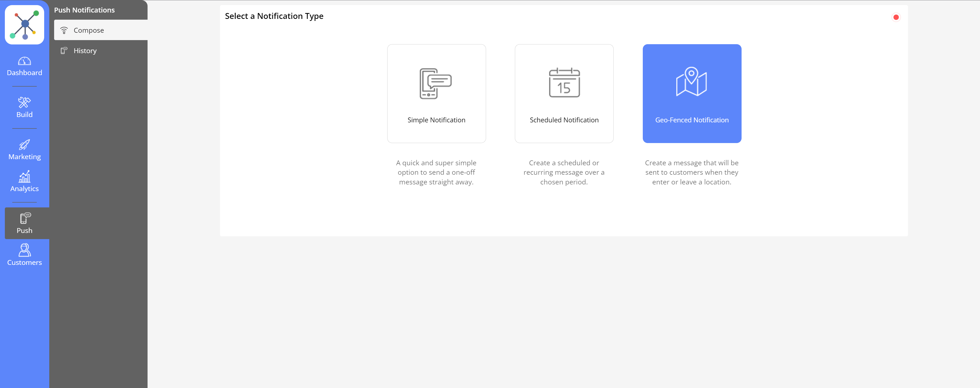
Task: Open the Compose menu item
Action: tap(89, 30)
